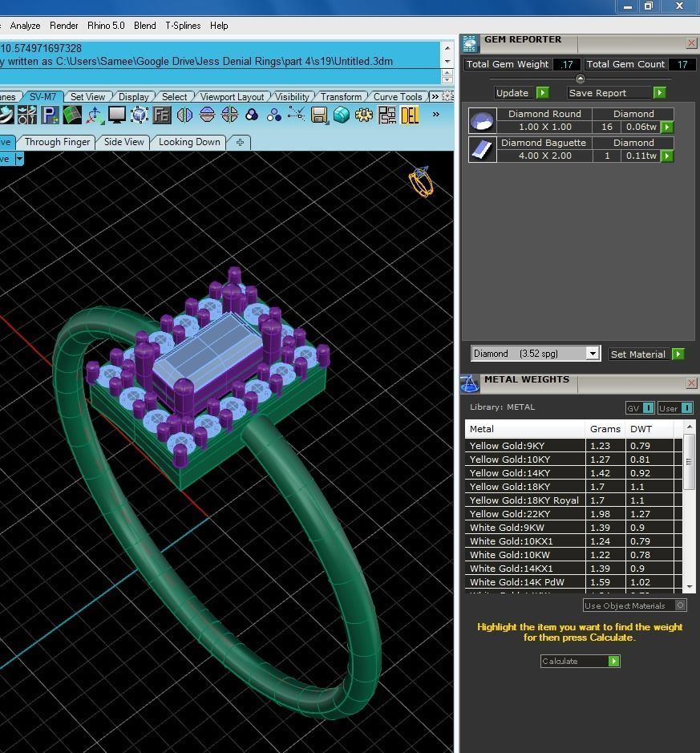Open the T-Splines menu
Image resolution: width=700 pixels, height=753 pixels.
(x=183, y=26)
